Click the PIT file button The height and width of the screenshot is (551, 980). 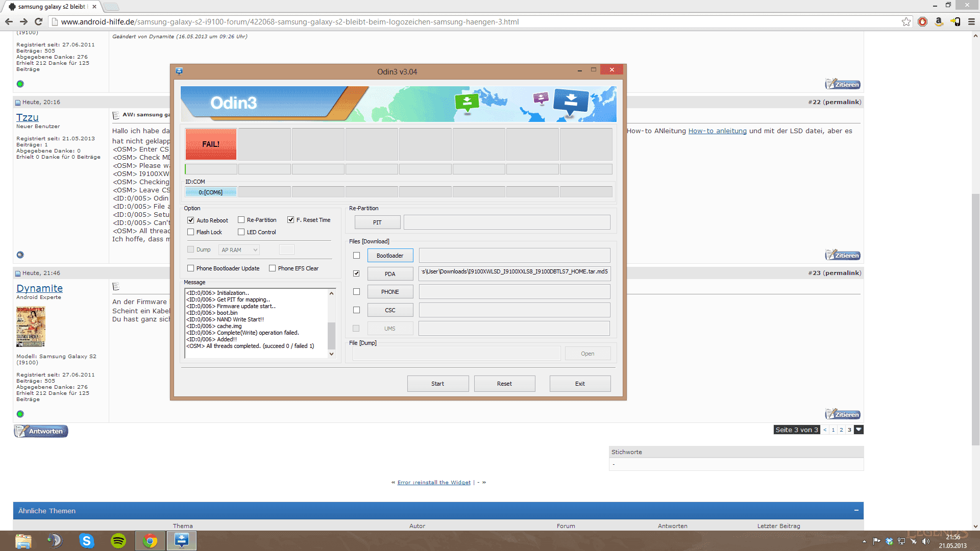[377, 222]
